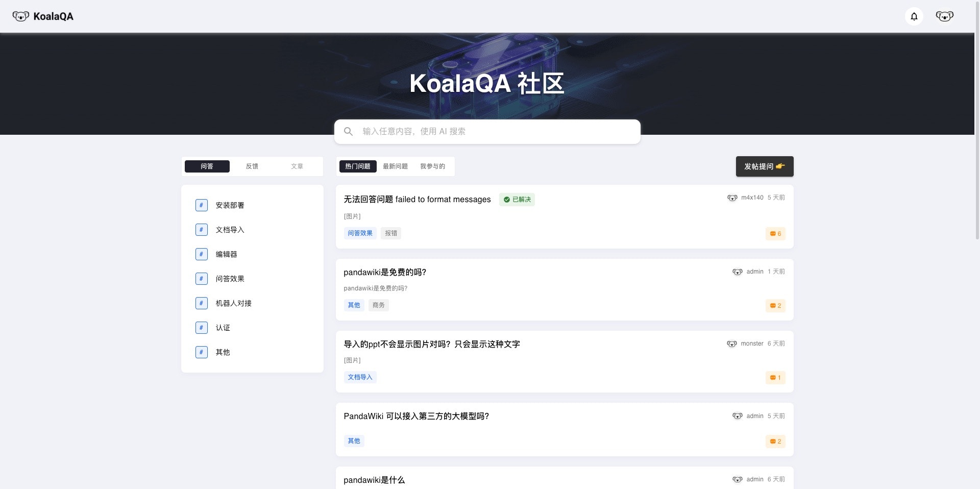Click the 商务 tag on pandawiki post
The image size is (980, 489).
pyautogui.click(x=378, y=305)
